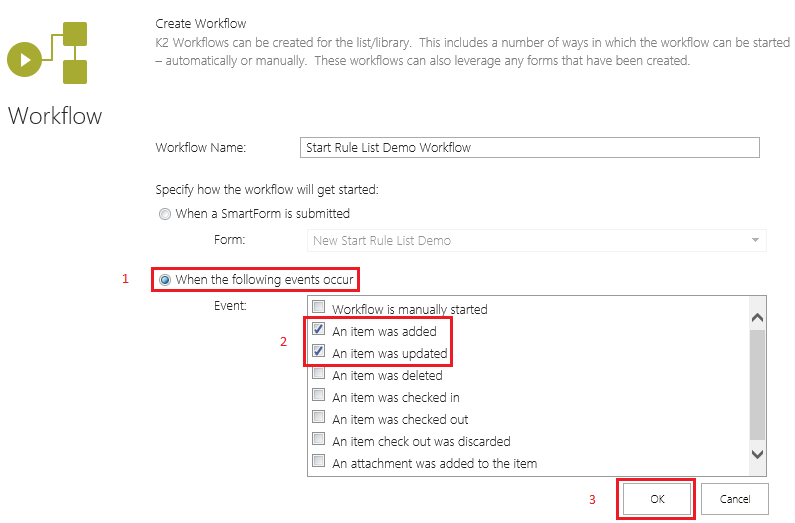Uncheck 'An item was added' checkbox
The width and height of the screenshot is (795, 523).
tap(319, 330)
